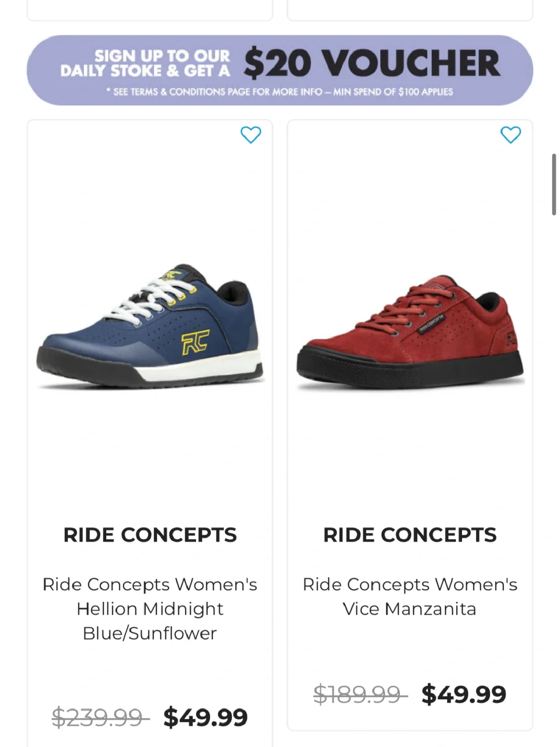View the voucher terms & conditions fine print
Viewport: 560px width, 747px height.
coord(280,92)
